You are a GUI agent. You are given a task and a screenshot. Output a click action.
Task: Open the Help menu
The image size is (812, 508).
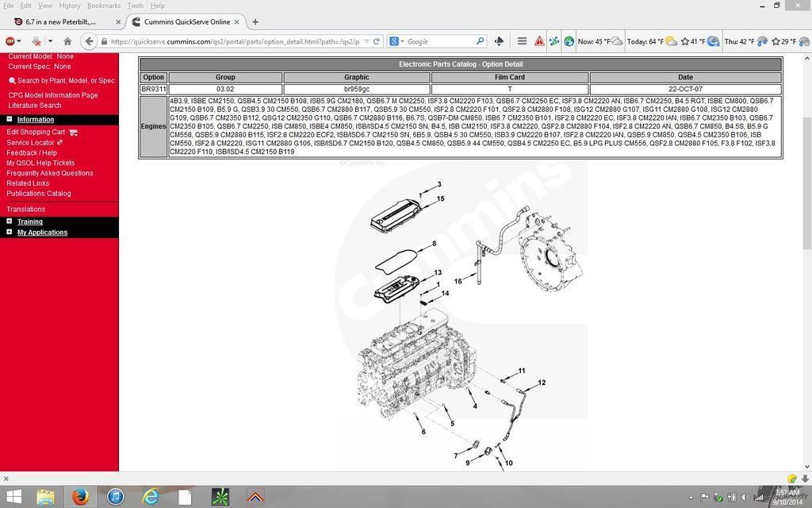coord(158,6)
